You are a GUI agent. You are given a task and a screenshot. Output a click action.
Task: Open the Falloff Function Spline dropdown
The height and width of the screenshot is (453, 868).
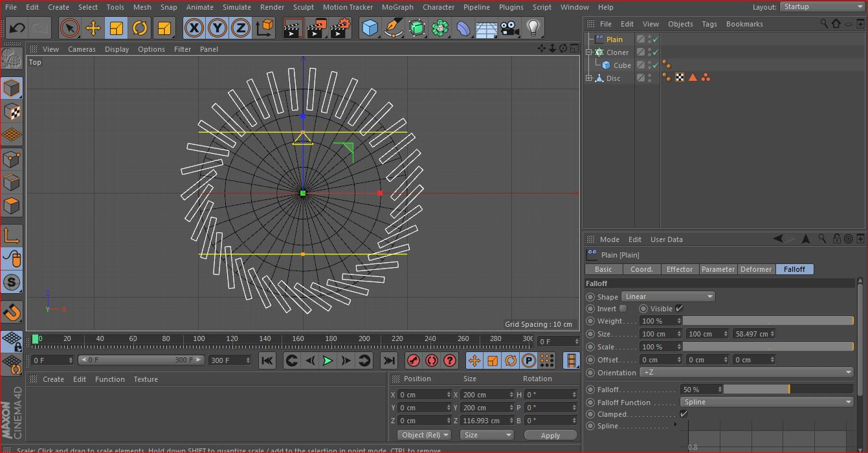(767, 402)
